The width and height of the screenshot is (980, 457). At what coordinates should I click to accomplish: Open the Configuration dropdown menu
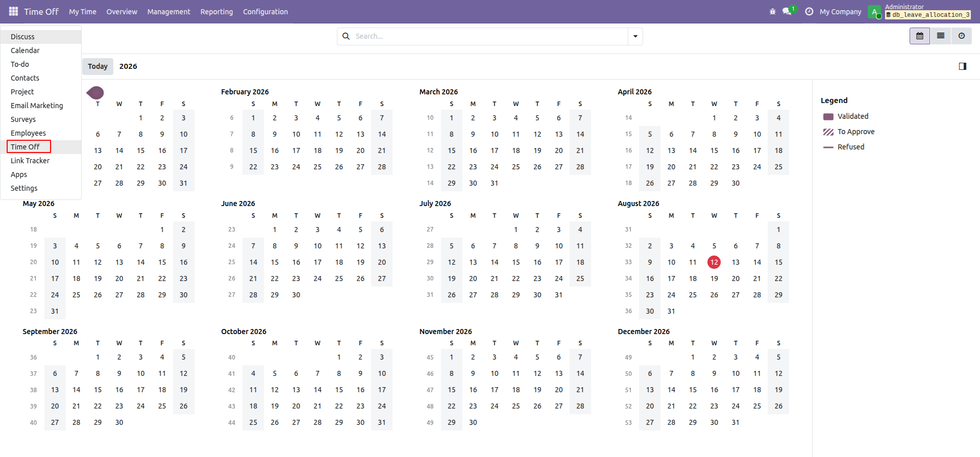tap(265, 12)
